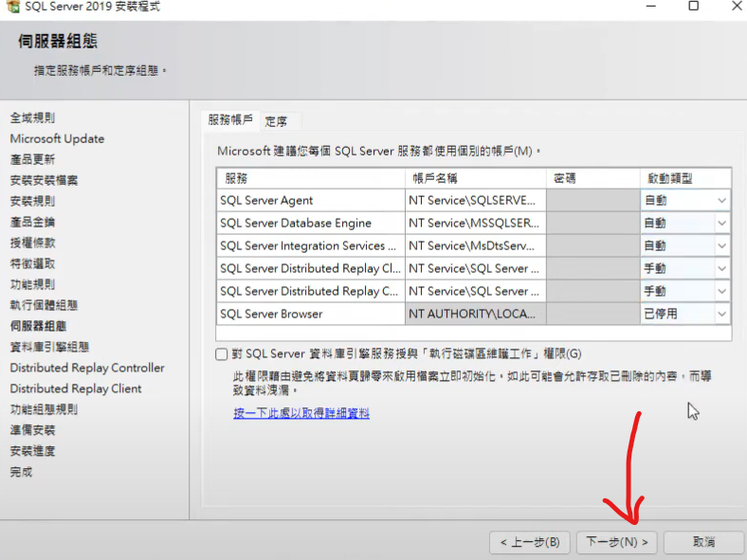Close the SQL Server 2019 setup window

[x=737, y=7]
